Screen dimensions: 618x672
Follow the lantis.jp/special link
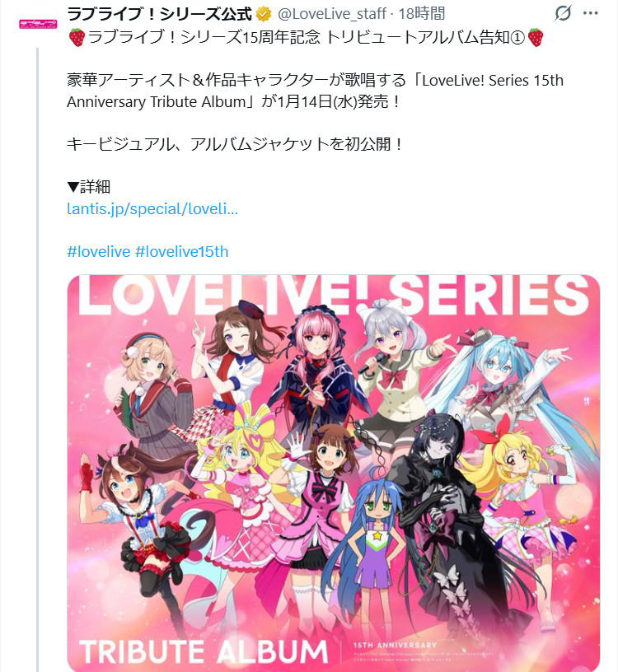click(152, 208)
